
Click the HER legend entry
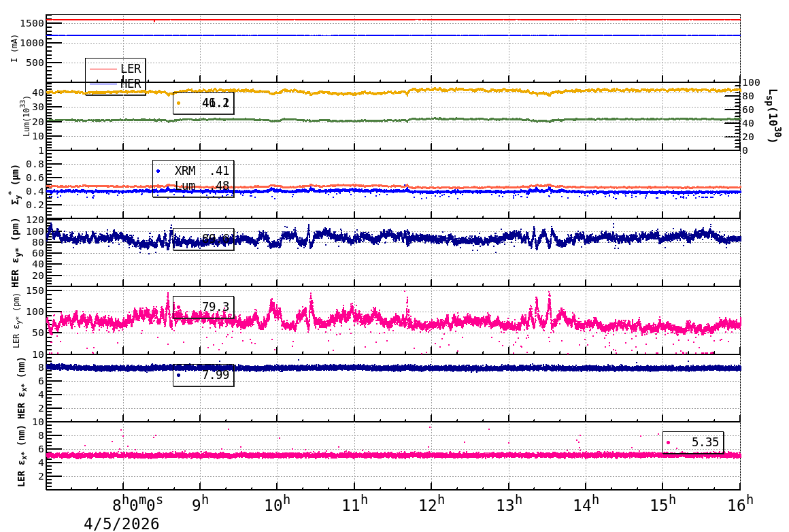115,84
